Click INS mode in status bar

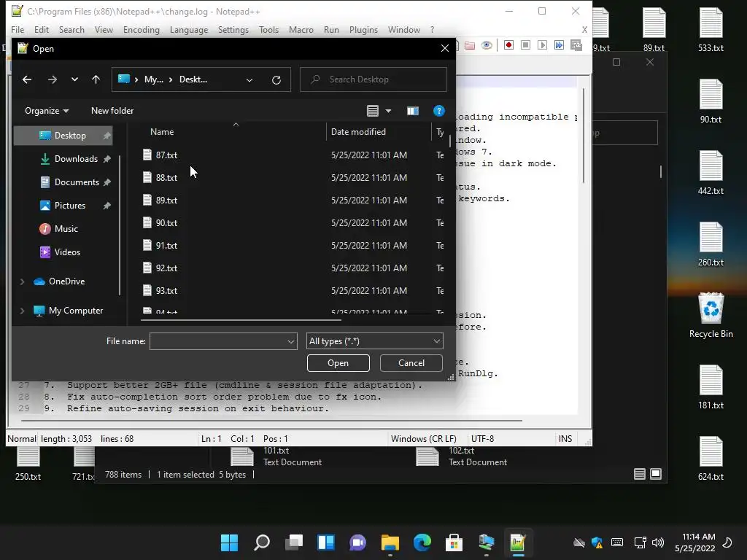[x=565, y=439]
